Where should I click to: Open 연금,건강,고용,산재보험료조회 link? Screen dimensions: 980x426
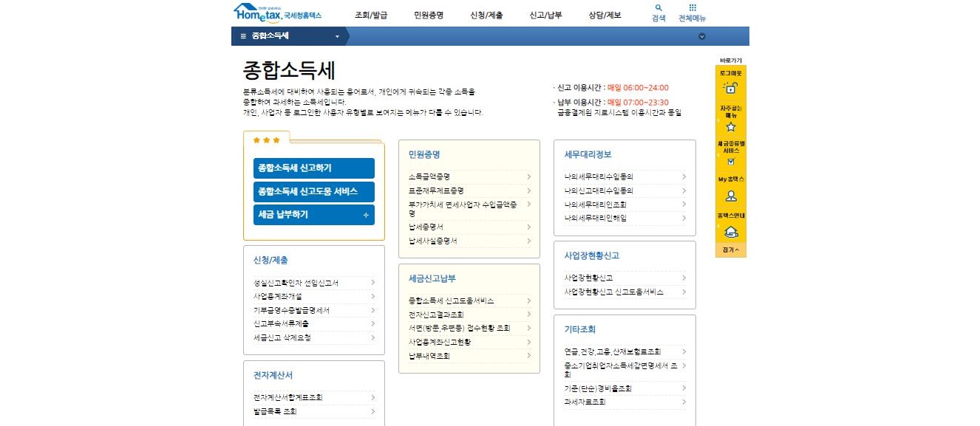pos(612,351)
